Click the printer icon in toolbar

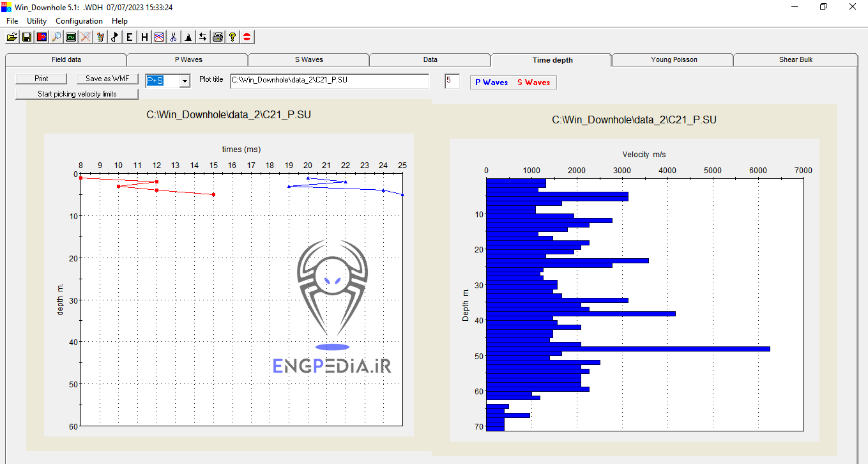pos(218,37)
